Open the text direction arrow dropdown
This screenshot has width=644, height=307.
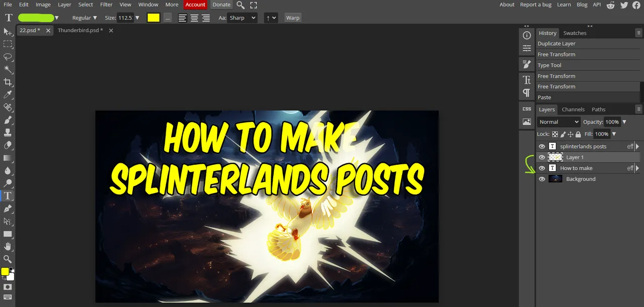(271, 18)
